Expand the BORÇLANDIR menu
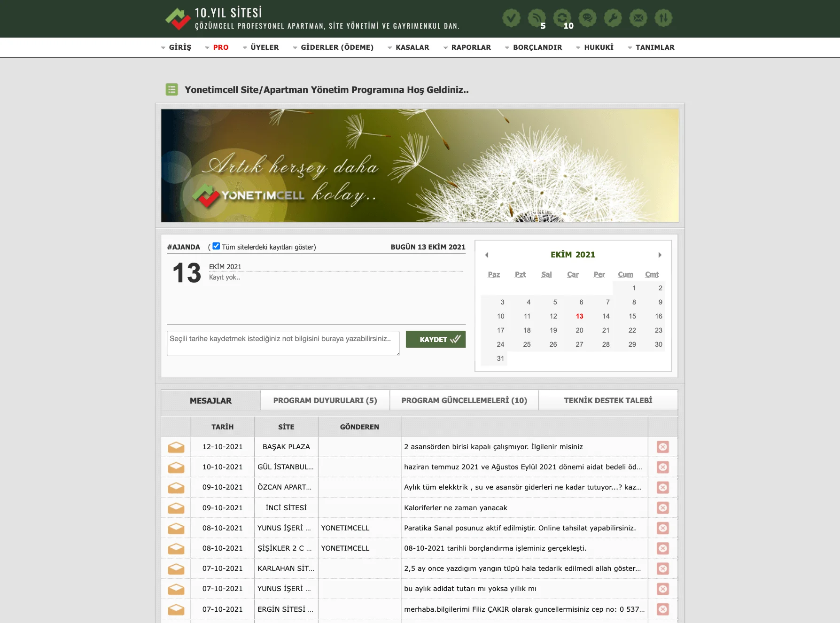The height and width of the screenshot is (623, 840). point(533,47)
